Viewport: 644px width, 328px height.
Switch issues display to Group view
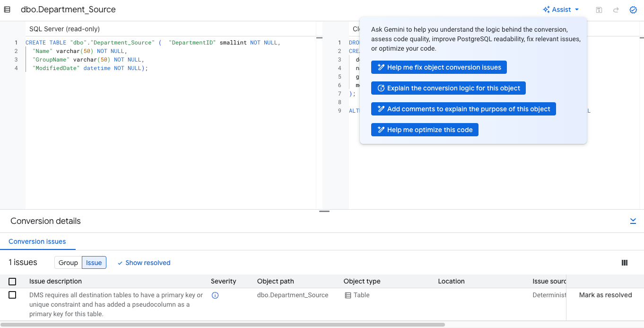tap(68, 262)
